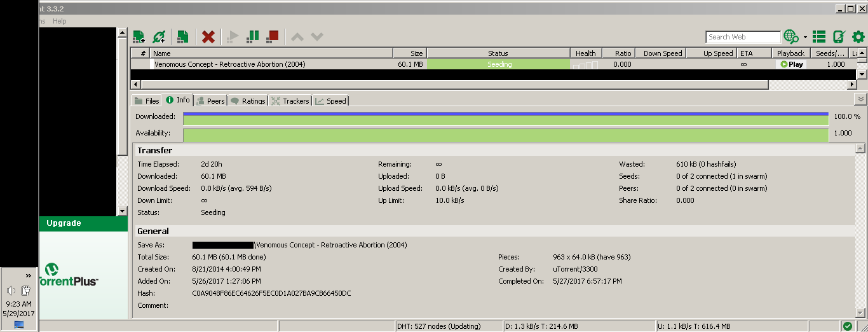The height and width of the screenshot is (332, 868).
Task: Sort by the Ratio column header
Action: pyautogui.click(x=618, y=53)
